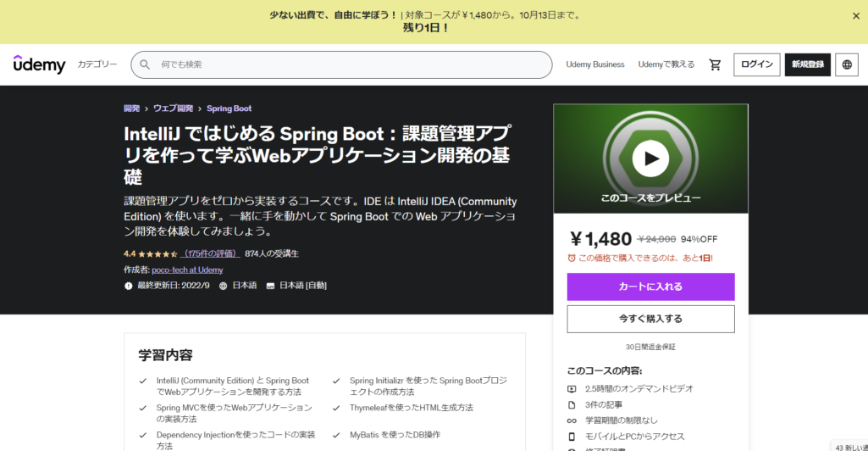868x451 pixels.
Task: Click the globe icon beside 日本語
Action: coord(223,286)
